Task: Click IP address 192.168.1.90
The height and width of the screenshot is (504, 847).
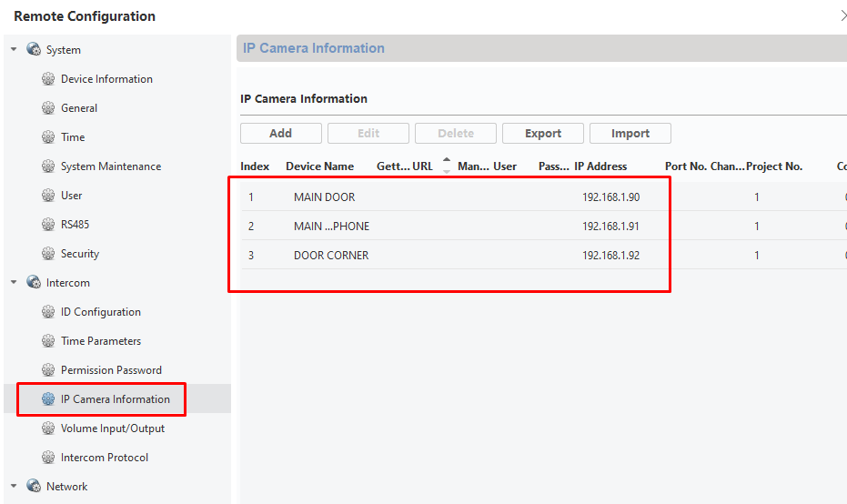Action: (x=610, y=197)
